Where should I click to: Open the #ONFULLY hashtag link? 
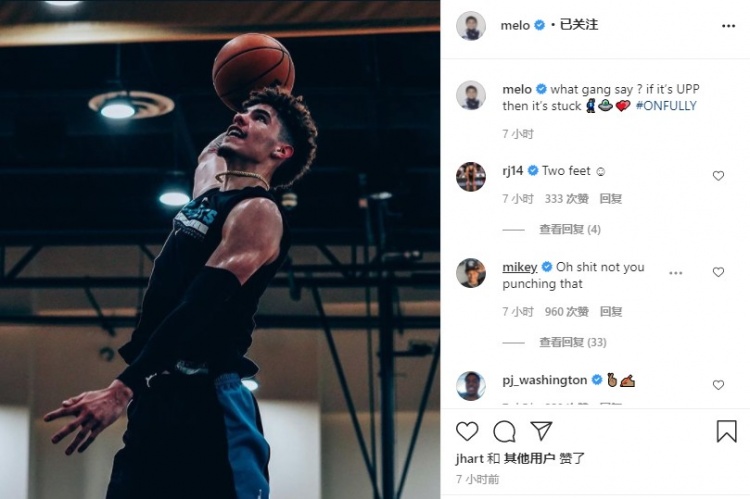(x=666, y=106)
